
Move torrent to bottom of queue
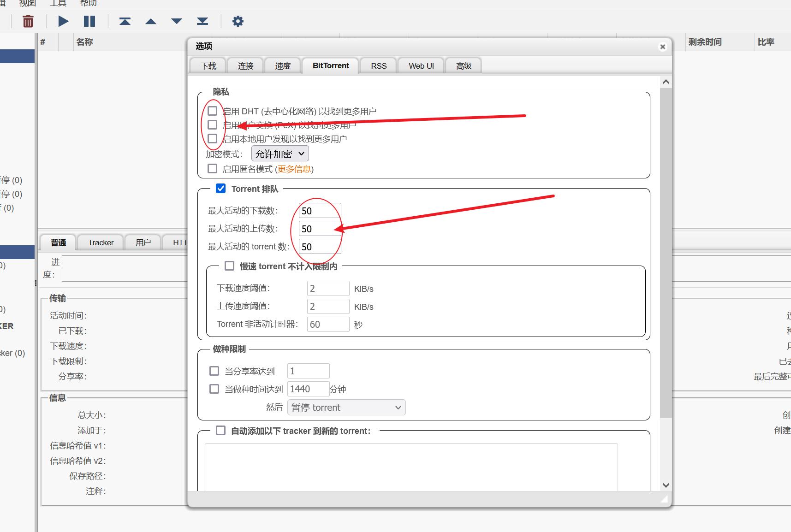(x=202, y=21)
